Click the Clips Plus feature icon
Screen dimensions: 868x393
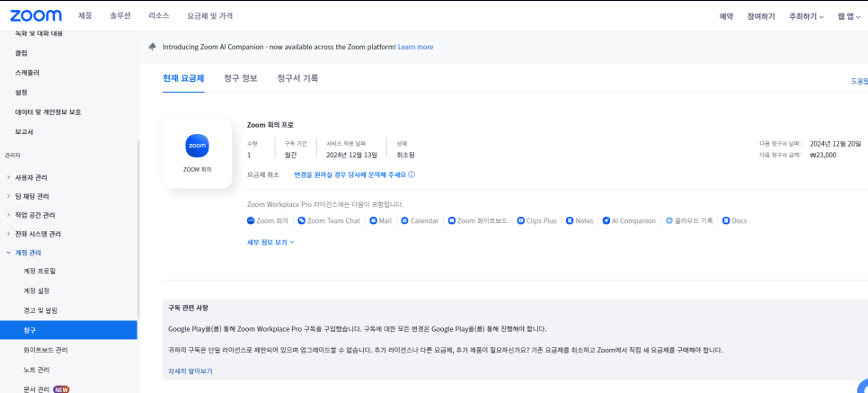pos(521,220)
